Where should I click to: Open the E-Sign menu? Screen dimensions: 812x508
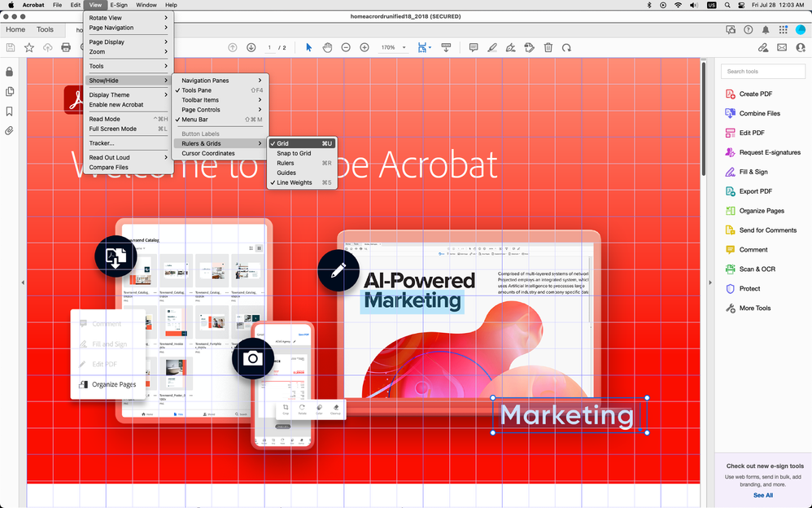pyautogui.click(x=119, y=5)
